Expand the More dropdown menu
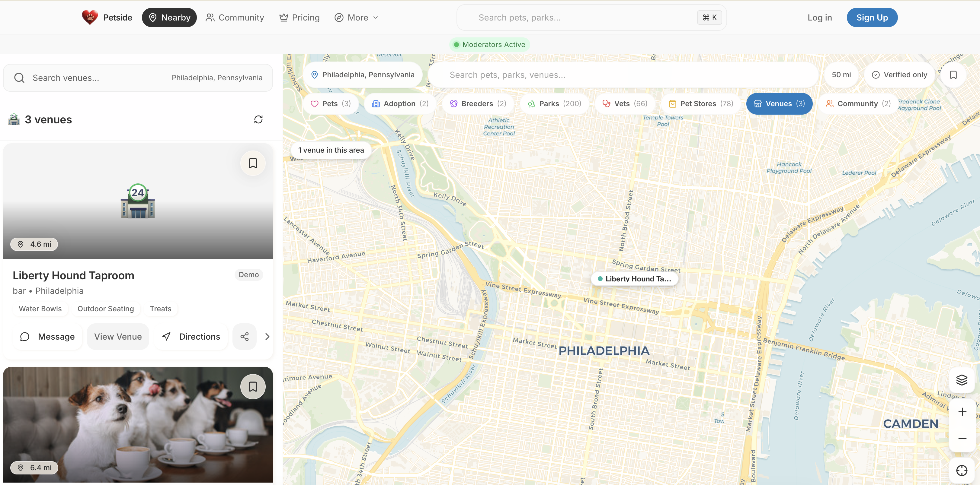Image resolution: width=980 pixels, height=485 pixels. click(356, 17)
